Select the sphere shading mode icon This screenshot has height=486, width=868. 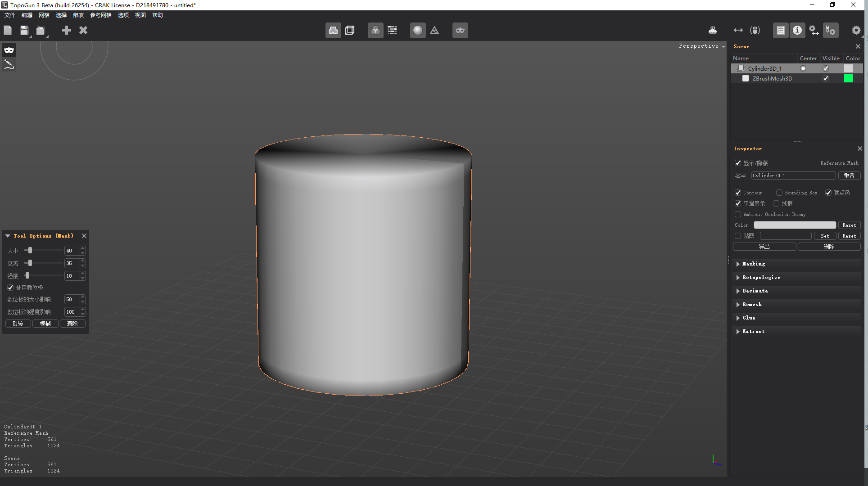(x=417, y=30)
